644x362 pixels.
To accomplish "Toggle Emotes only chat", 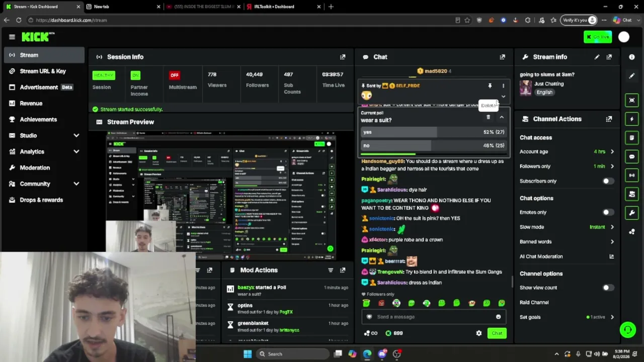I will click(x=608, y=212).
